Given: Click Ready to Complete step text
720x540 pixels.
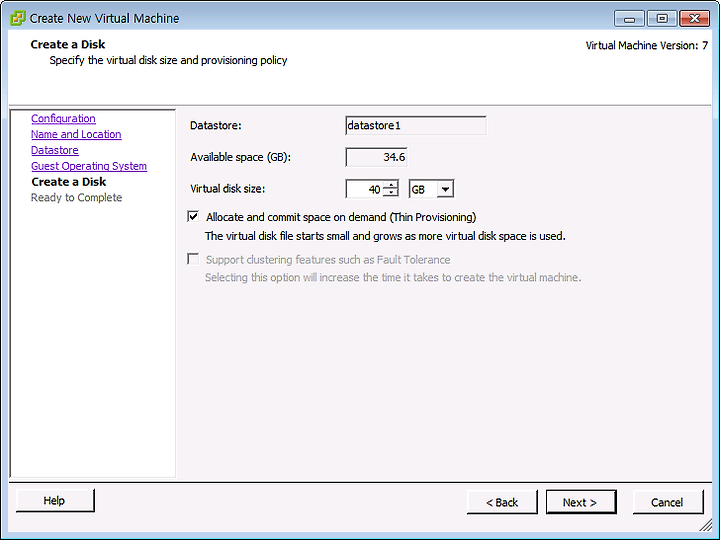Looking at the screenshot, I should [76, 197].
